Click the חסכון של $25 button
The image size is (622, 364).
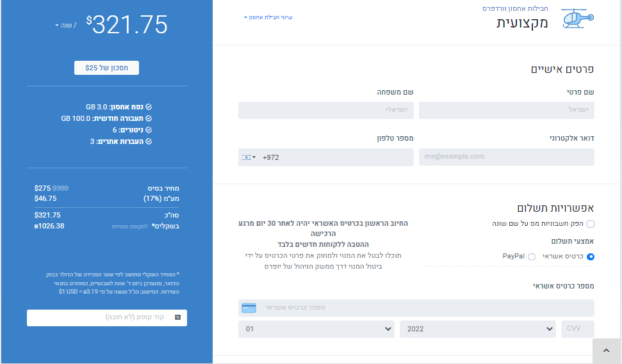107,68
